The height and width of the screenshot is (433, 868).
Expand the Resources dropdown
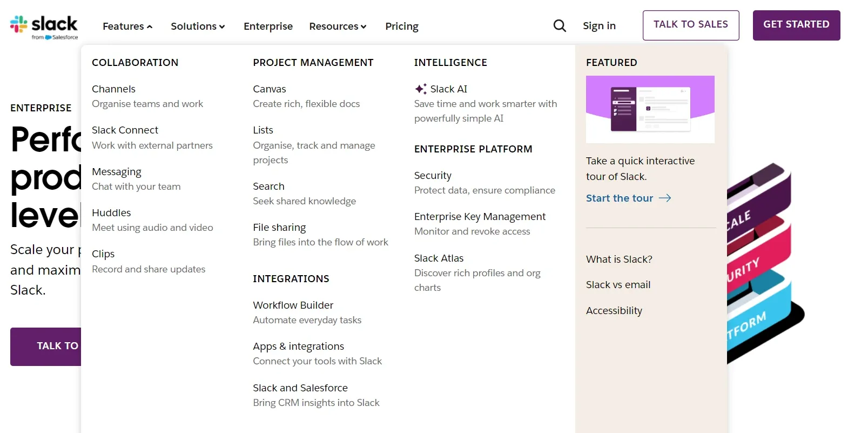[x=338, y=26]
